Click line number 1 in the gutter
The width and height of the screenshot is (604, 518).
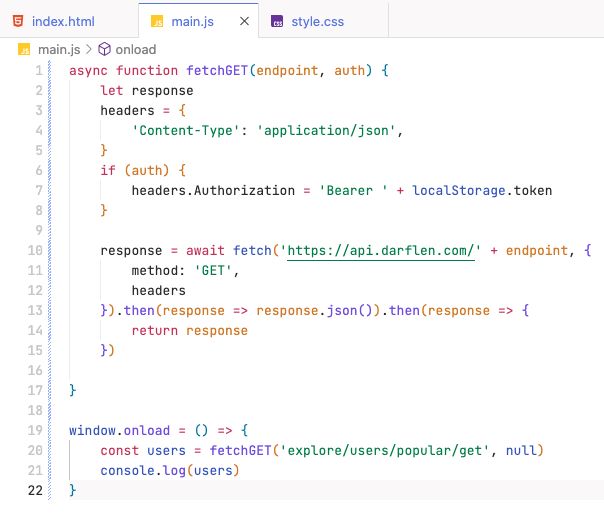[x=39, y=70]
